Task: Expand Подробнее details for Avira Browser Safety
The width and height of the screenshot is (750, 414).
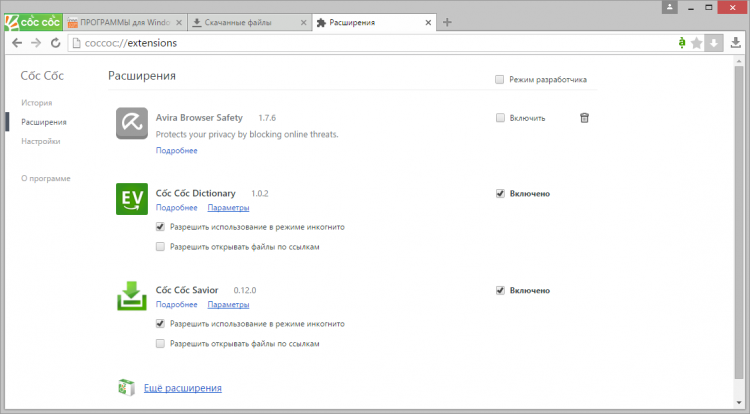Action: point(176,151)
